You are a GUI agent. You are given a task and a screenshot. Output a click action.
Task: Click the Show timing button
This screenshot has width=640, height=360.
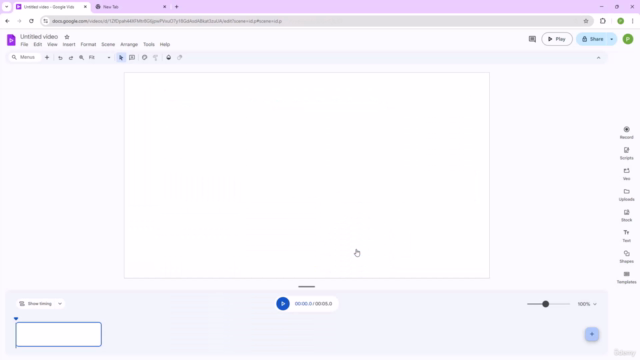click(36, 304)
